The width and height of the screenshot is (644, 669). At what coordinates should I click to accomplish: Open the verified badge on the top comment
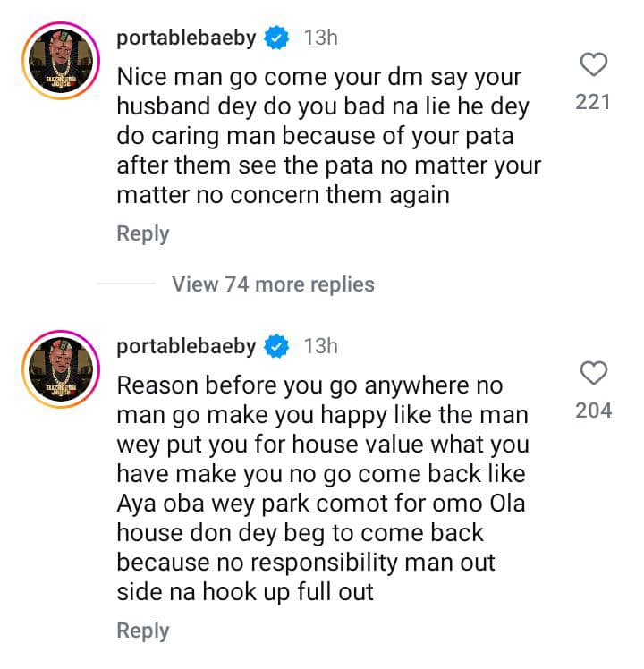[x=277, y=38]
